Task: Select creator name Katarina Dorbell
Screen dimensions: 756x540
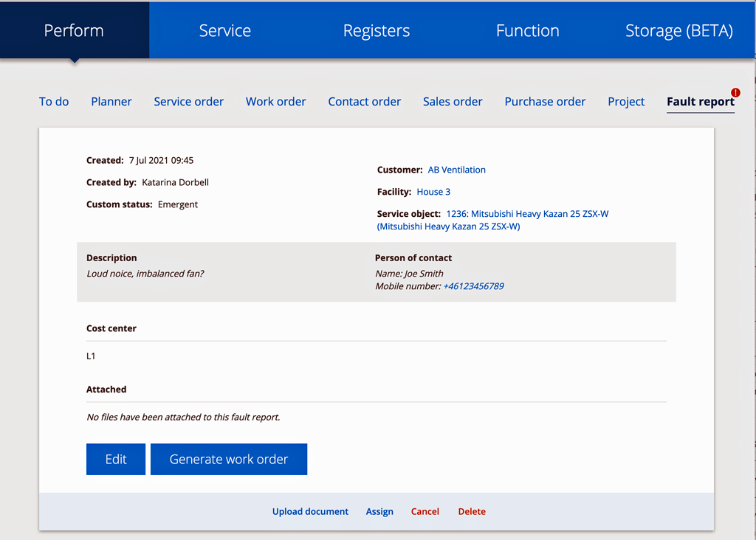Action: (175, 182)
